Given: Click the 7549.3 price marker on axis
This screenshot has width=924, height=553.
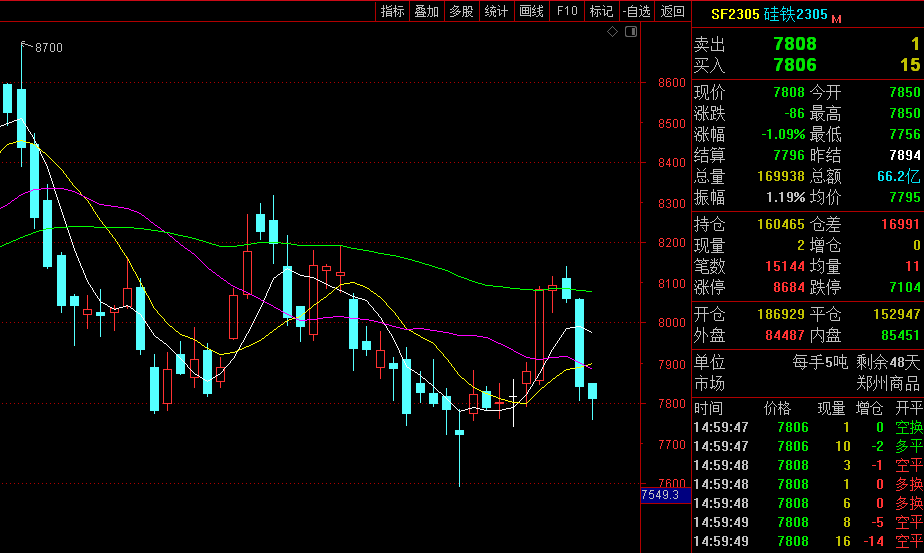Looking at the screenshot, I should tap(661, 495).
